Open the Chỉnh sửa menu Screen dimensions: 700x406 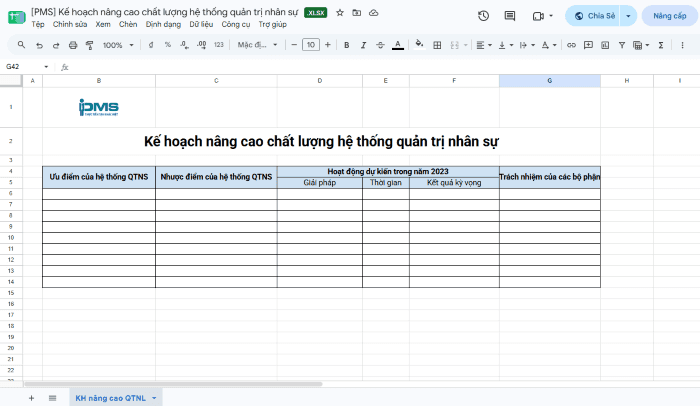70,24
